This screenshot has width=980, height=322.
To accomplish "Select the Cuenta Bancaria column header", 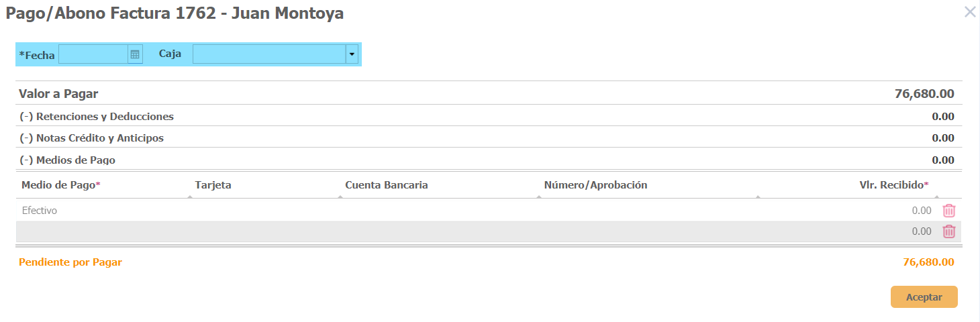I will 386,185.
